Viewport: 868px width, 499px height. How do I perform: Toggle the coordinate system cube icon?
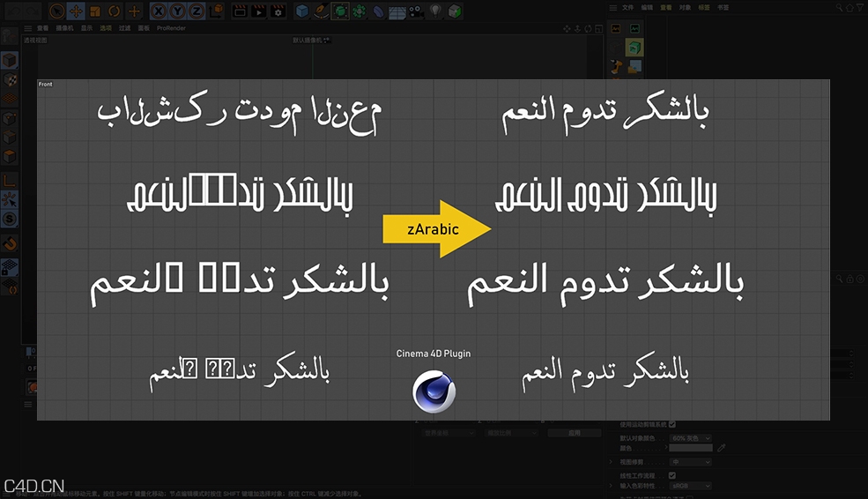coord(217,11)
